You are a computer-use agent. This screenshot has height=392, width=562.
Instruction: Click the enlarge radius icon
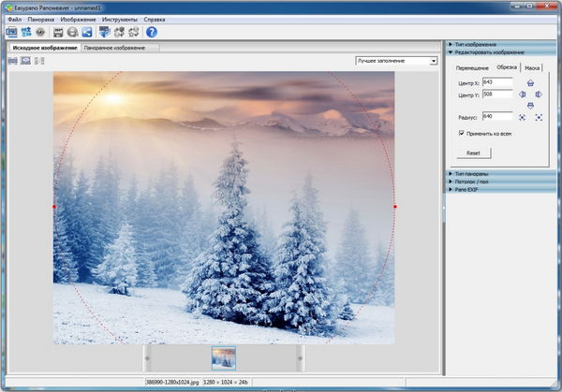[x=540, y=117]
